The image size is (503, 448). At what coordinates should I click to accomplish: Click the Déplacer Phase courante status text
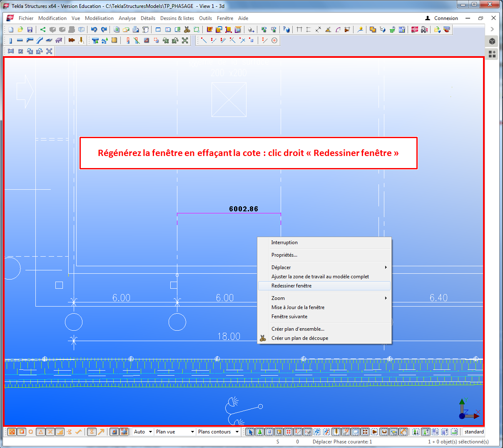coord(342,442)
